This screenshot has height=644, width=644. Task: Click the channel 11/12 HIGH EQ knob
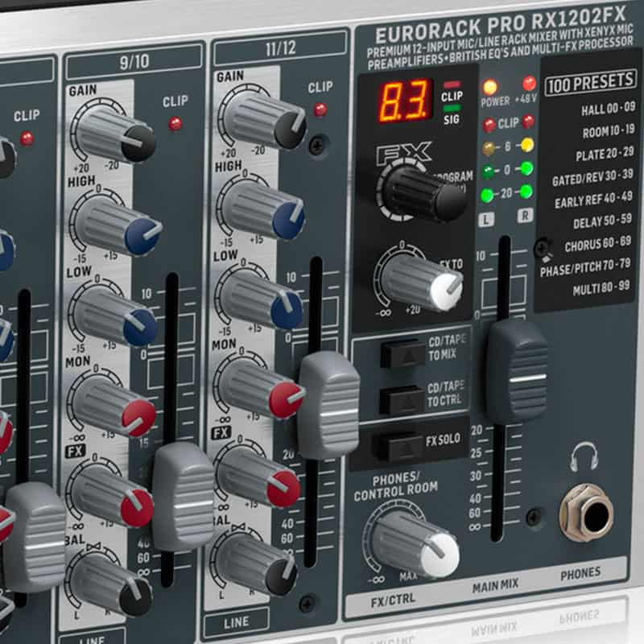coord(263,211)
